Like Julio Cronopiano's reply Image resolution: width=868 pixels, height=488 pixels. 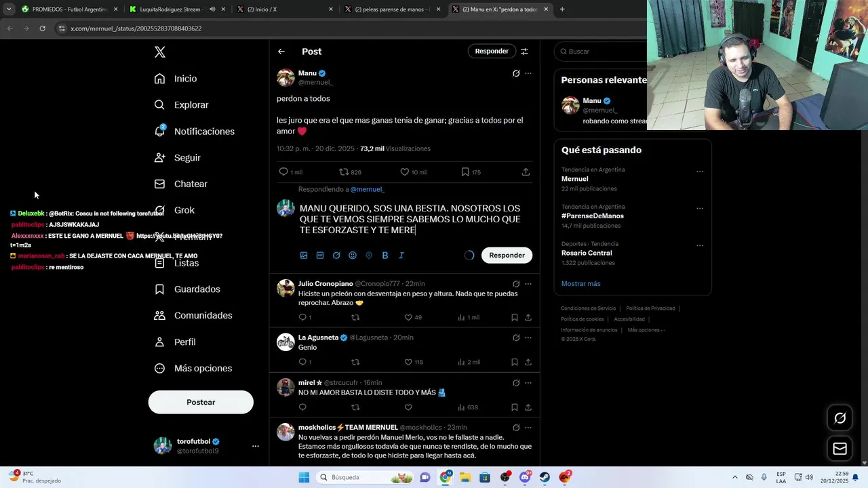pyautogui.click(x=413, y=317)
